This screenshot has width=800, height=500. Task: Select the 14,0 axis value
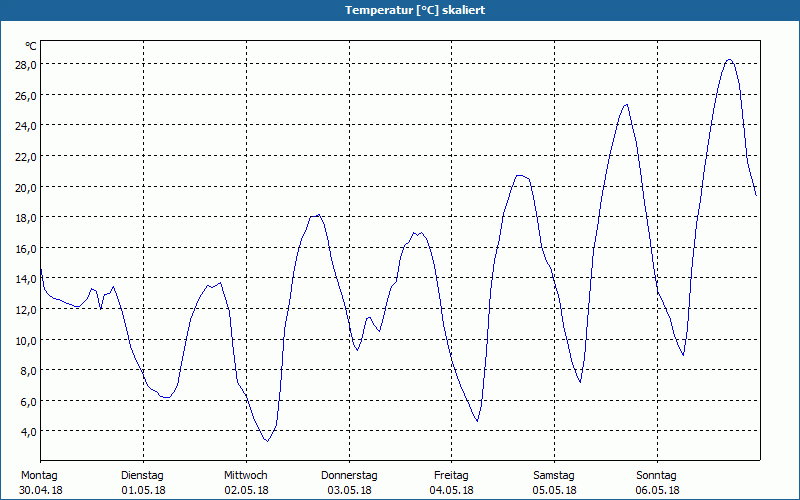(26, 279)
